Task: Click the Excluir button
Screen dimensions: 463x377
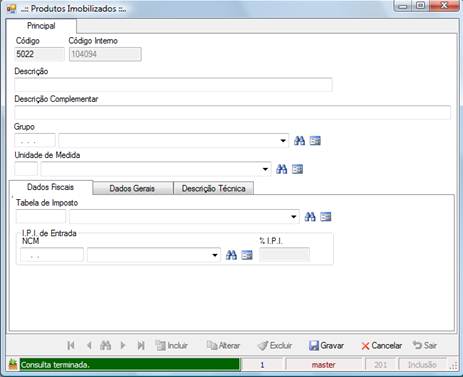Action: (275, 345)
